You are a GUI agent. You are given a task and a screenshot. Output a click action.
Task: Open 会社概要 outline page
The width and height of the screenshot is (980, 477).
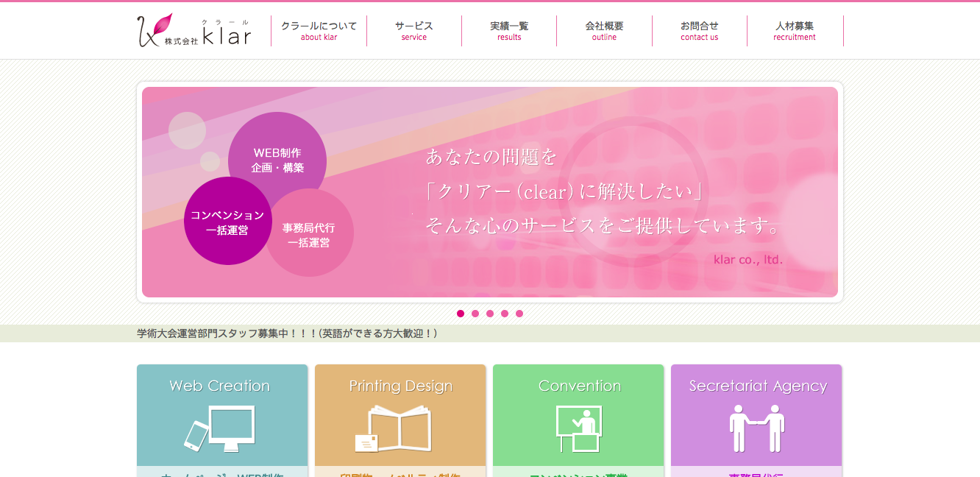604,31
